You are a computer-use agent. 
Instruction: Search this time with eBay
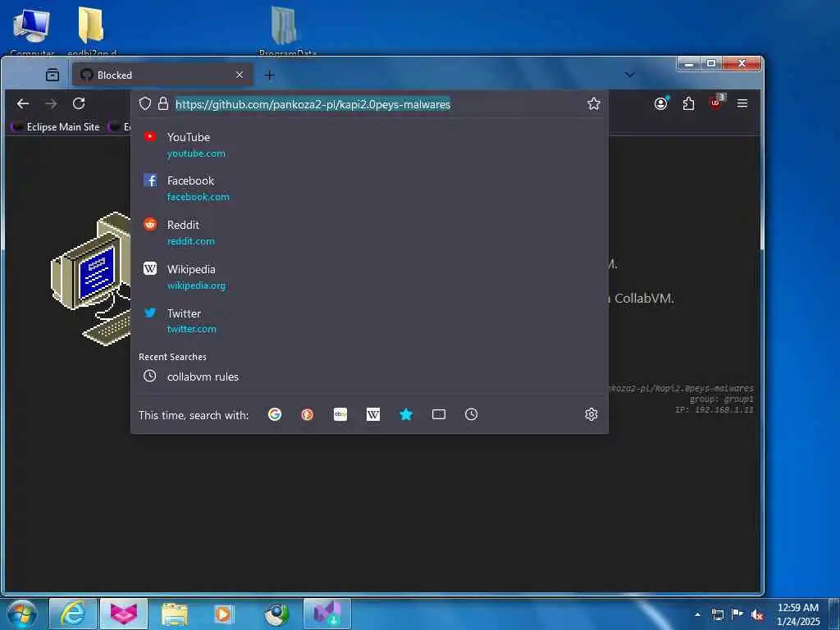340,414
